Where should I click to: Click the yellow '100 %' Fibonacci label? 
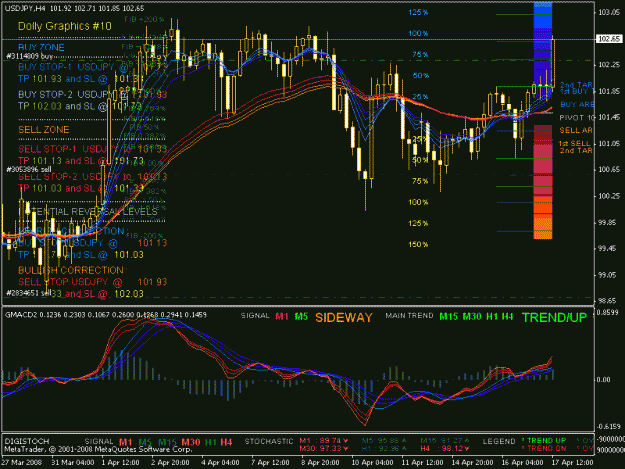click(418, 202)
